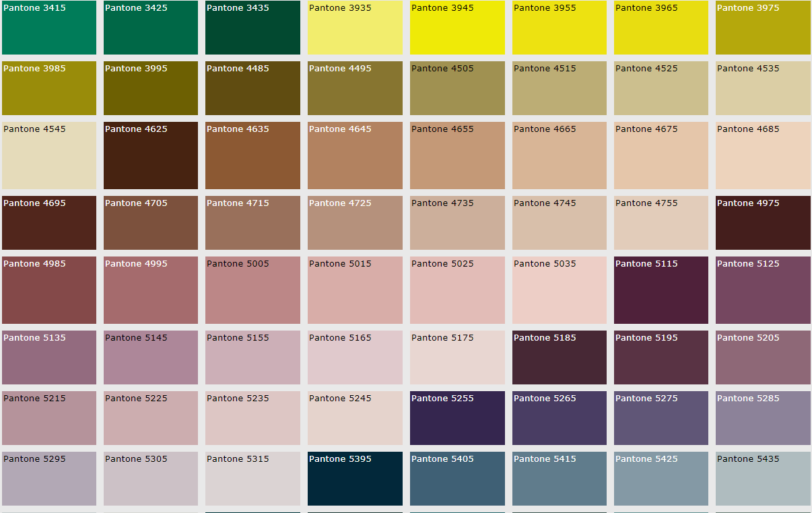Image resolution: width=812 pixels, height=513 pixels.
Task: Select the Pantone 5185 swatch
Action: [559, 357]
